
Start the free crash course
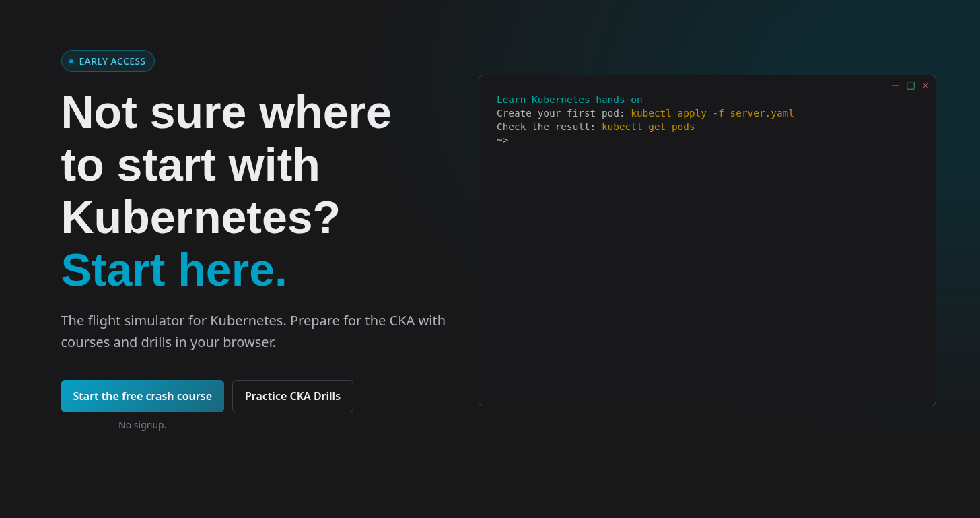(143, 396)
